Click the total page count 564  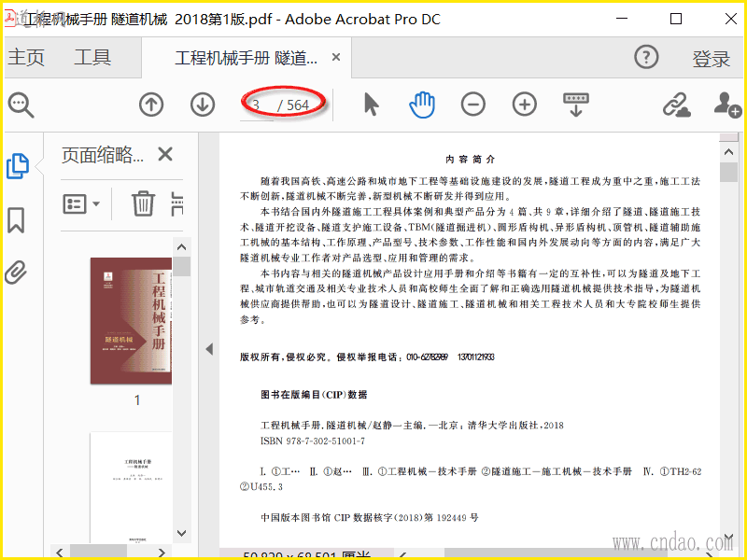(298, 105)
